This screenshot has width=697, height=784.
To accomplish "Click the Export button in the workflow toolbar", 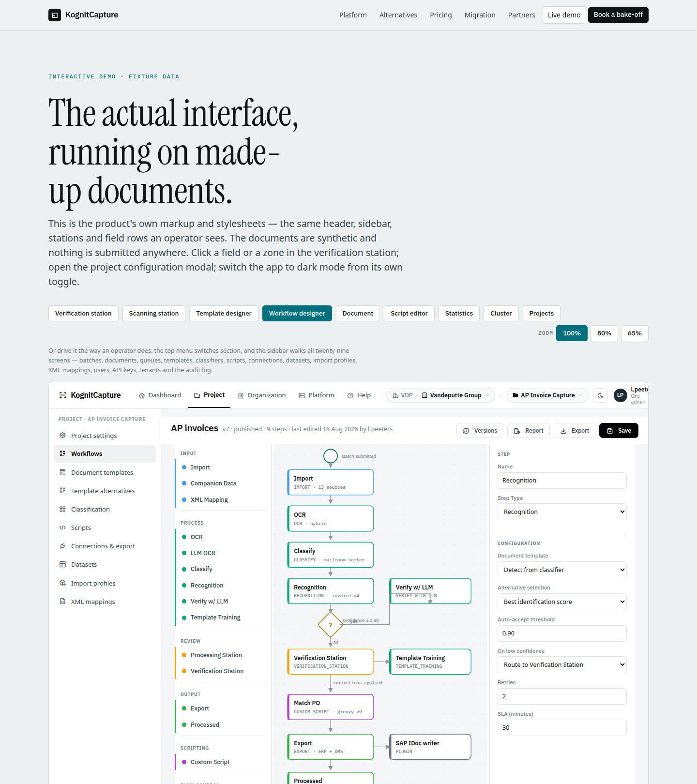I will (575, 431).
